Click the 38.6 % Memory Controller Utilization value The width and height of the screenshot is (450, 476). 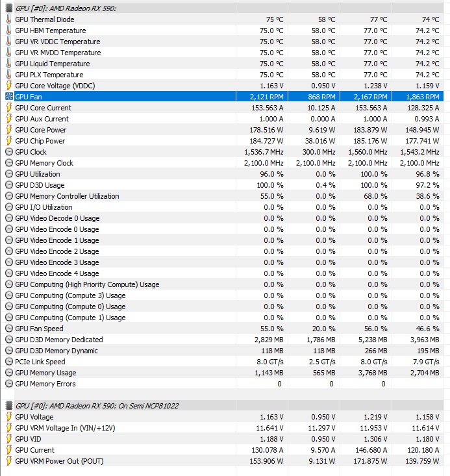point(427,196)
